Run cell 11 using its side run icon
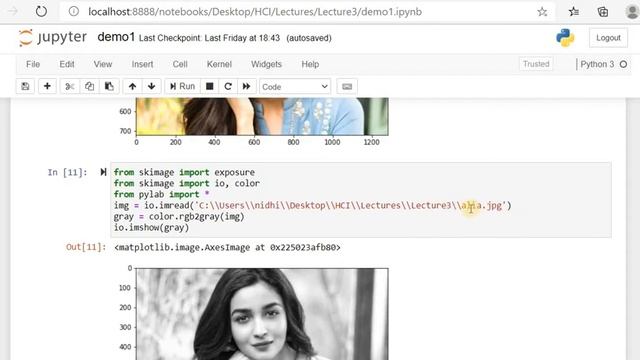Viewport: 640px width, 360px height. click(x=103, y=172)
